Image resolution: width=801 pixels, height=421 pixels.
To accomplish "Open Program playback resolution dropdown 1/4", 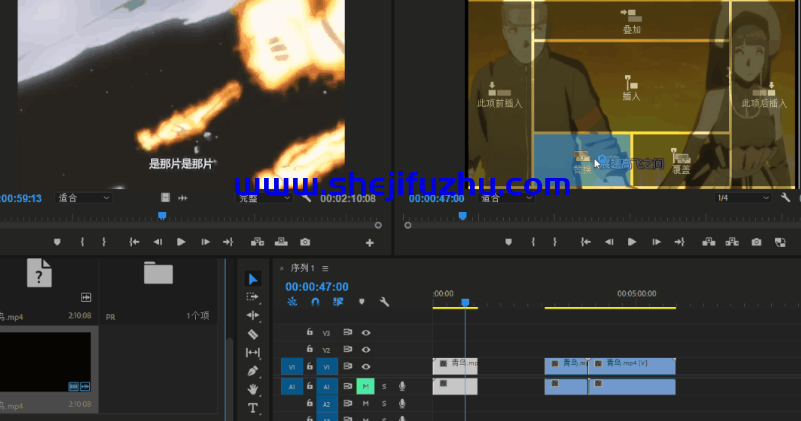I will [742, 198].
